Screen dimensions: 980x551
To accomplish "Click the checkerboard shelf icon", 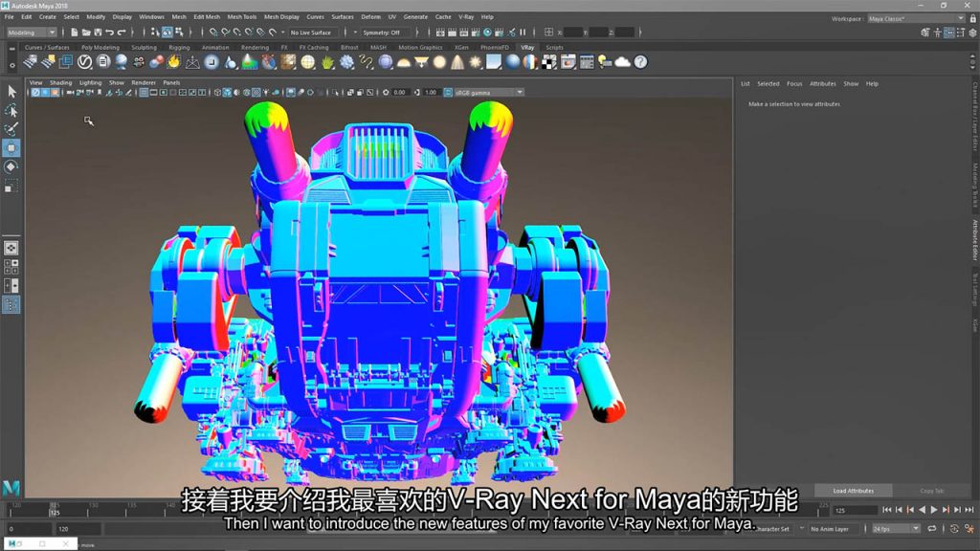I will (x=548, y=62).
